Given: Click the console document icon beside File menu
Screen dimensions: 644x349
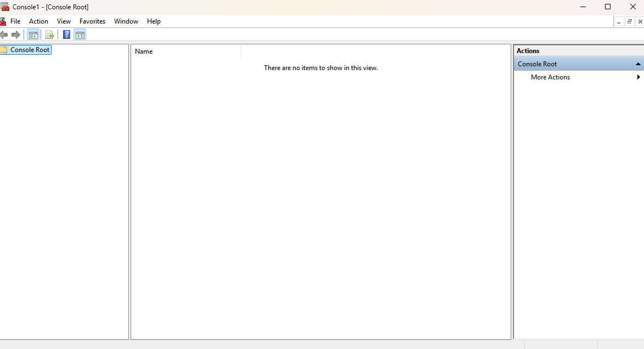Looking at the screenshot, I should pyautogui.click(x=2, y=21).
